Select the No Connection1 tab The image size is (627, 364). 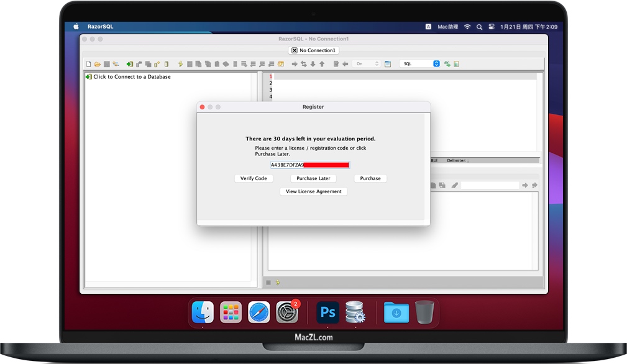[313, 50]
